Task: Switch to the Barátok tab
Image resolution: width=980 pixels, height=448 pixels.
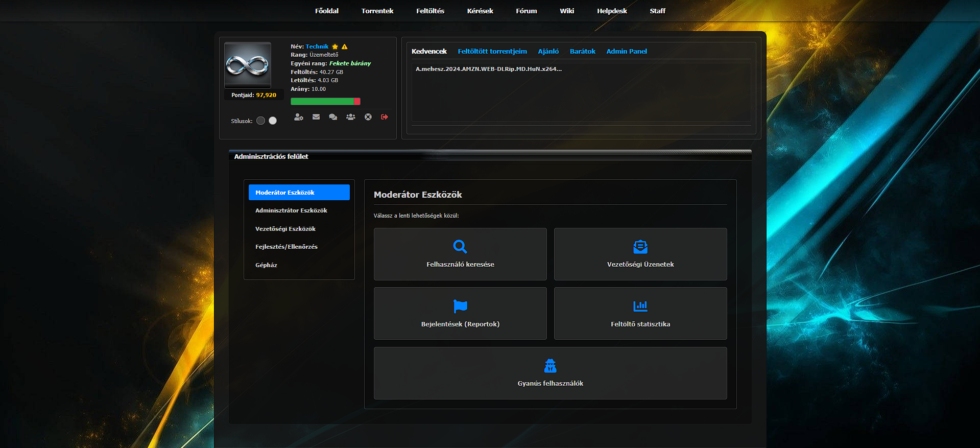Action: pyautogui.click(x=583, y=51)
